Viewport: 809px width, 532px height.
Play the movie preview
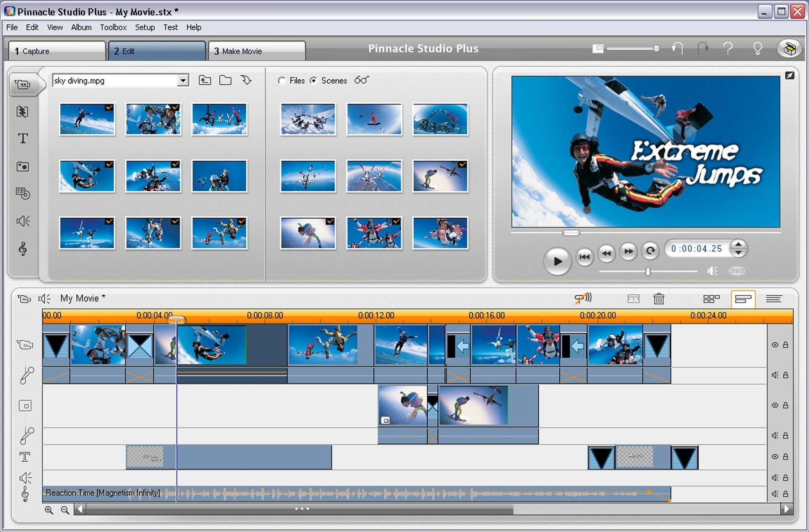pyautogui.click(x=557, y=261)
